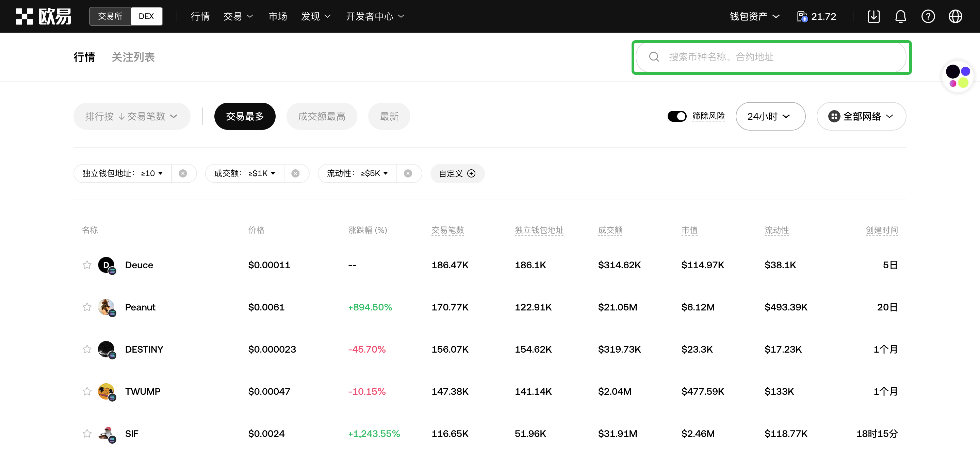Select the 行情 page tab
The height and width of the screenshot is (457, 980).
(x=84, y=57)
